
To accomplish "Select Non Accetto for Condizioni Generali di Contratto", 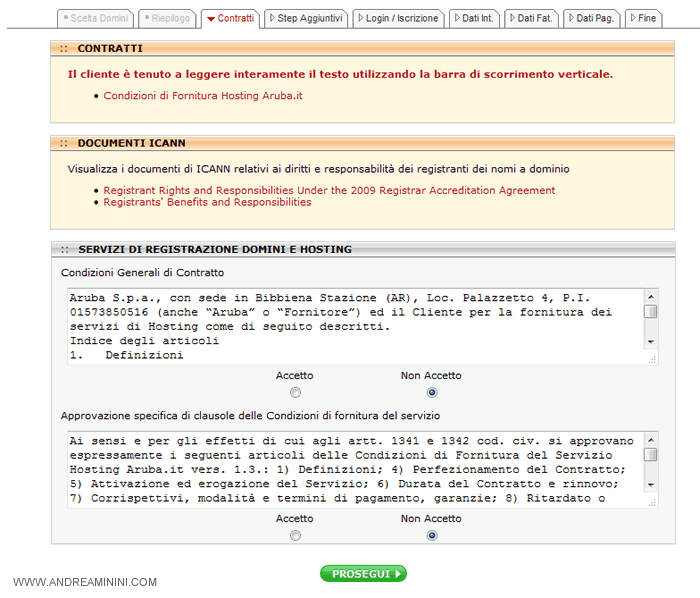I will [x=432, y=393].
